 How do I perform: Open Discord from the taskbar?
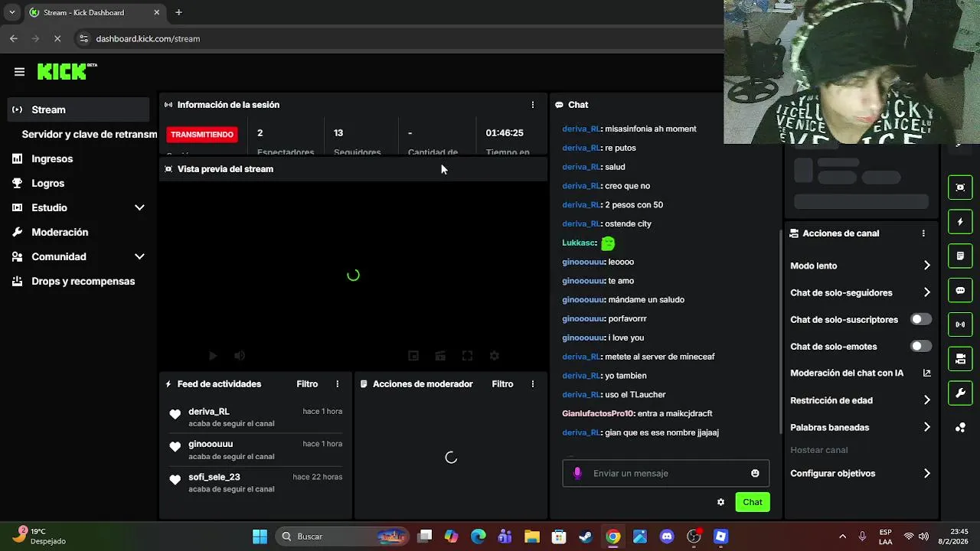click(667, 536)
